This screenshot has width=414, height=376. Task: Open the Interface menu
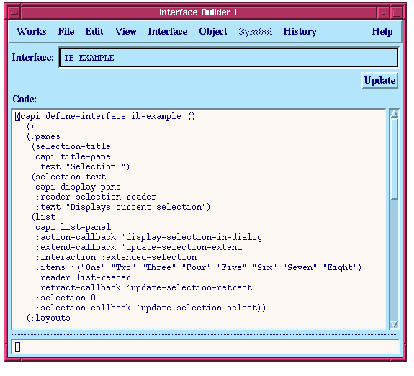click(167, 31)
